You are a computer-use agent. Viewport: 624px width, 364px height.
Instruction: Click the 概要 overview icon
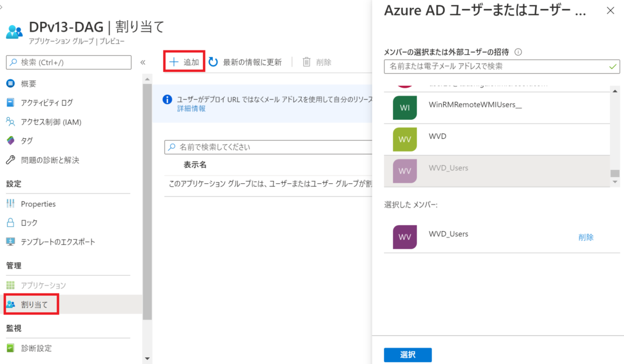(11, 83)
